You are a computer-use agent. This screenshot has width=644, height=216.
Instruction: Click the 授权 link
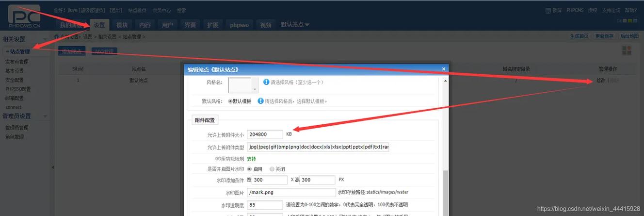tap(593, 10)
